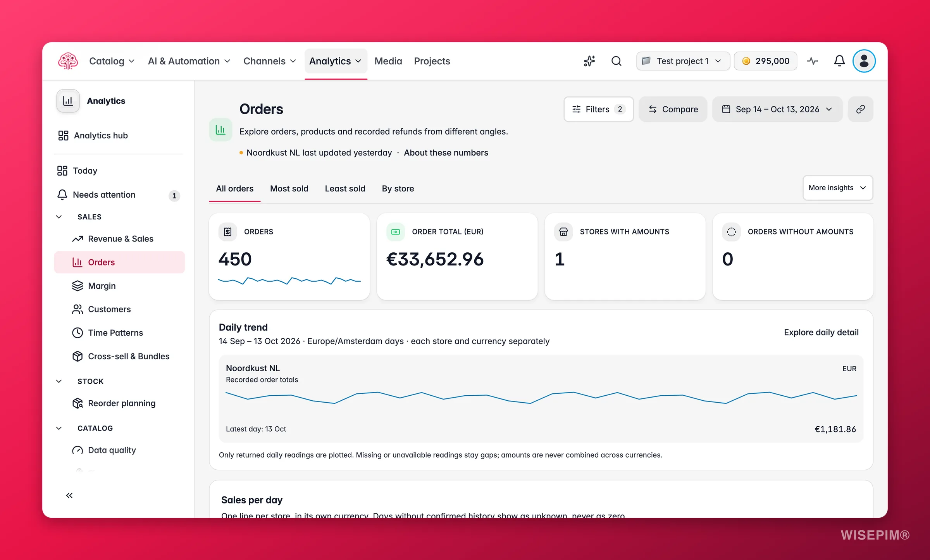Screen dimensions: 930x560
Task: Switch to the Least sold tab
Action: point(345,189)
